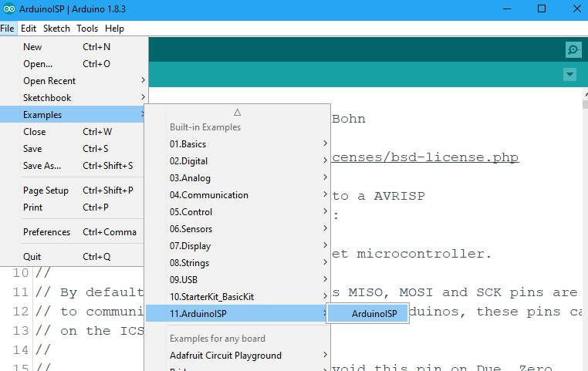Minimize the Arduino window
Viewport: 588px width, 371px height.
pyautogui.click(x=507, y=9)
